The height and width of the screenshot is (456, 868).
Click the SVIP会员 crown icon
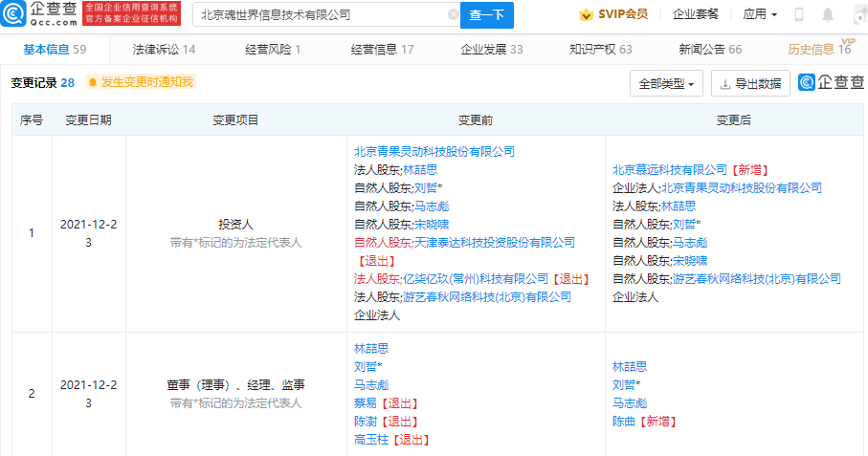click(587, 15)
